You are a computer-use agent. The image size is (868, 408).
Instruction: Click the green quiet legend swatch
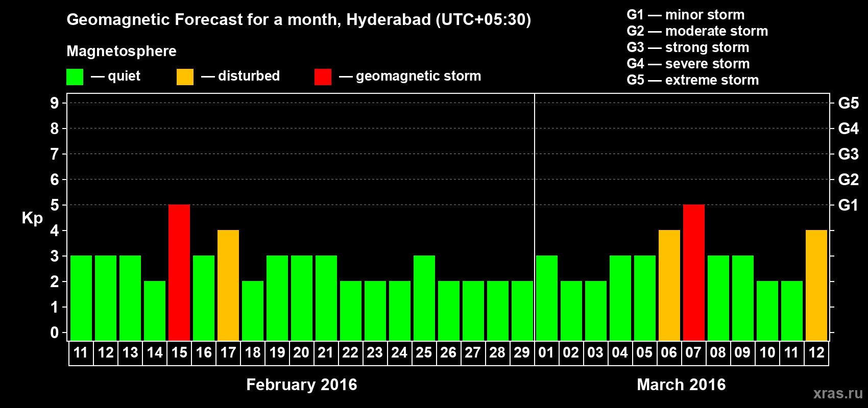pyautogui.click(x=75, y=77)
